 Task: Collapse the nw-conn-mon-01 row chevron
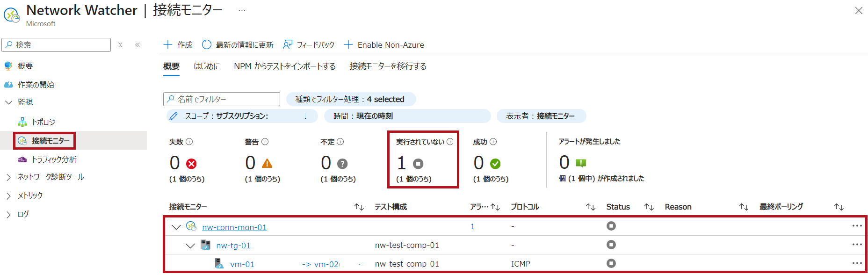(x=176, y=227)
